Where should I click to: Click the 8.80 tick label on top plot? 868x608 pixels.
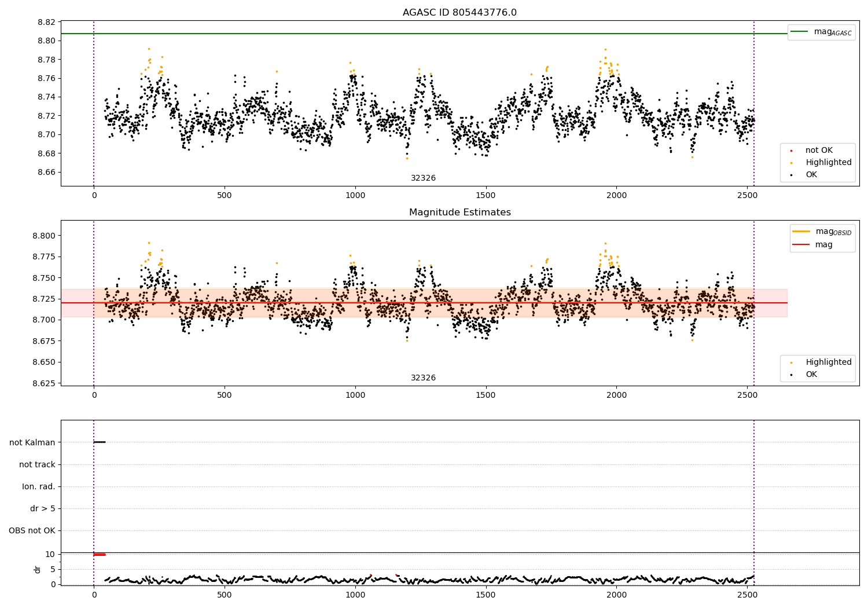46,41
